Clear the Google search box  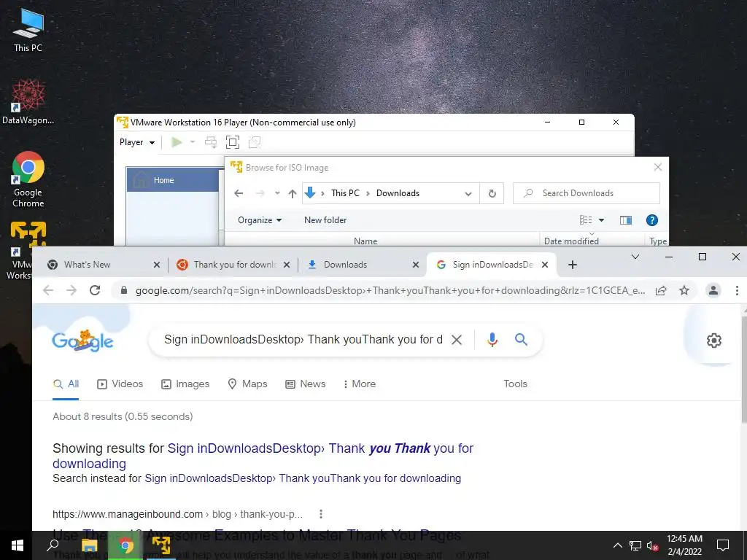(x=457, y=340)
